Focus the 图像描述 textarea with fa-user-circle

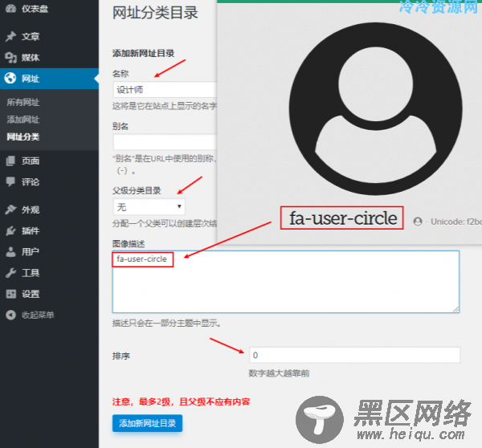point(286,282)
